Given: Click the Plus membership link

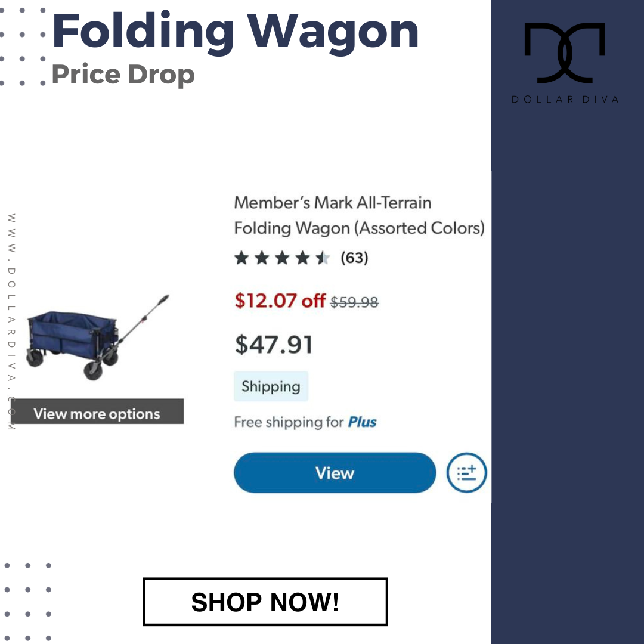Looking at the screenshot, I should [x=362, y=422].
